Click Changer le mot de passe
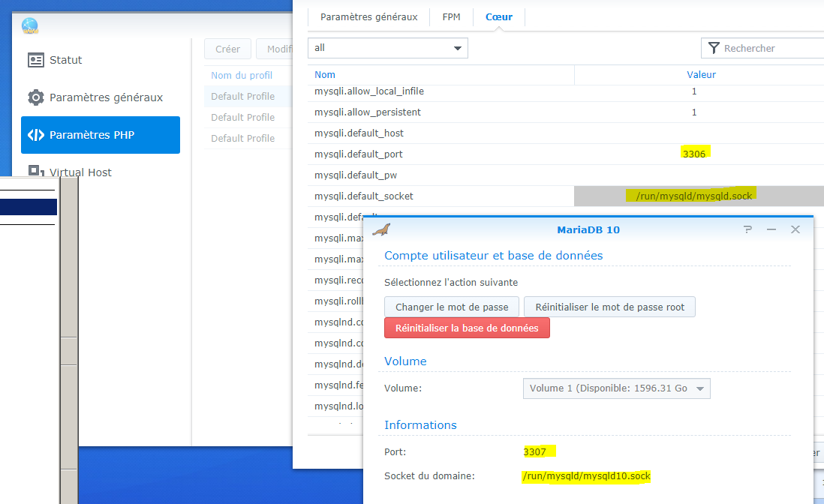The image size is (824, 504). point(452,307)
